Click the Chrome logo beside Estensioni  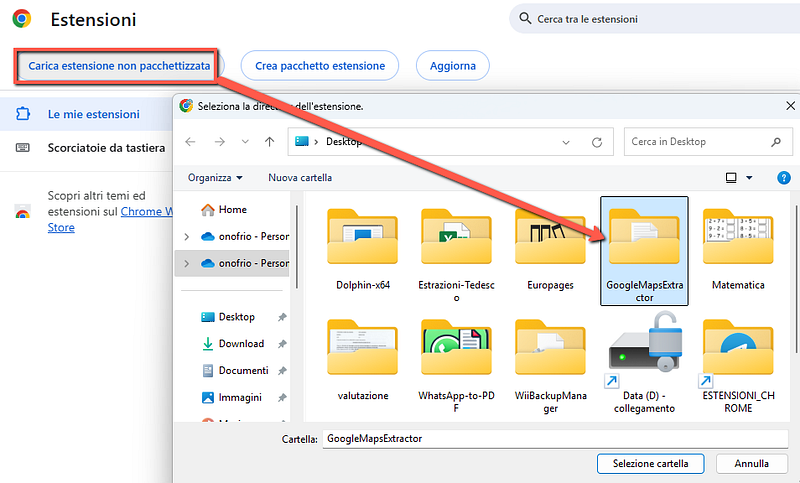(x=22, y=19)
